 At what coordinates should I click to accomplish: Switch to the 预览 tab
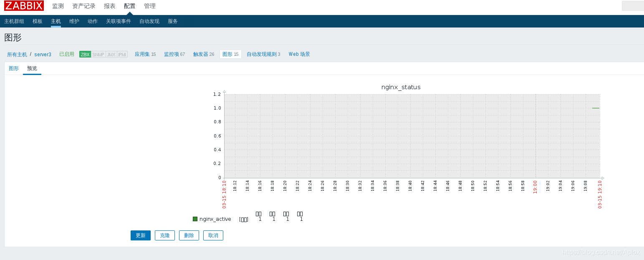pos(32,68)
